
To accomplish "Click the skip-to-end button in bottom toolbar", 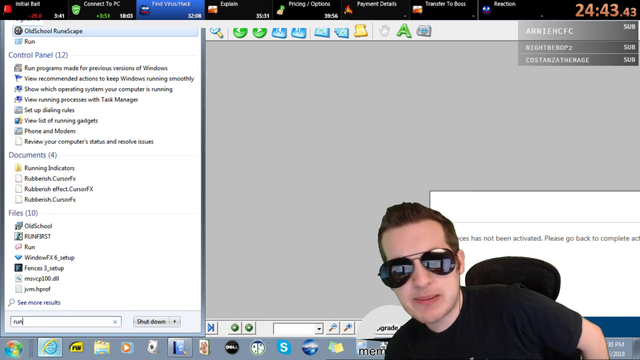I will pyautogui.click(x=211, y=328).
